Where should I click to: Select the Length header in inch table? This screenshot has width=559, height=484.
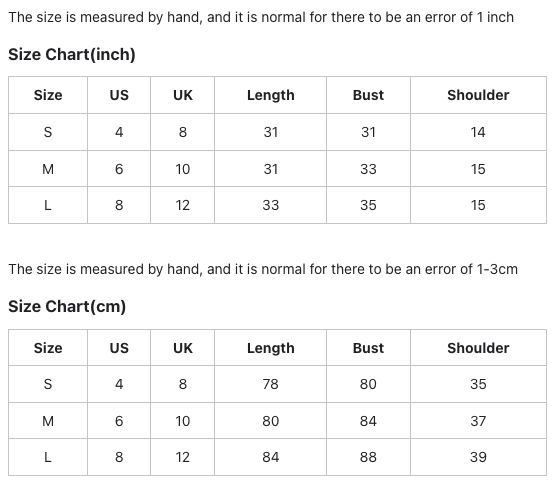click(x=271, y=95)
